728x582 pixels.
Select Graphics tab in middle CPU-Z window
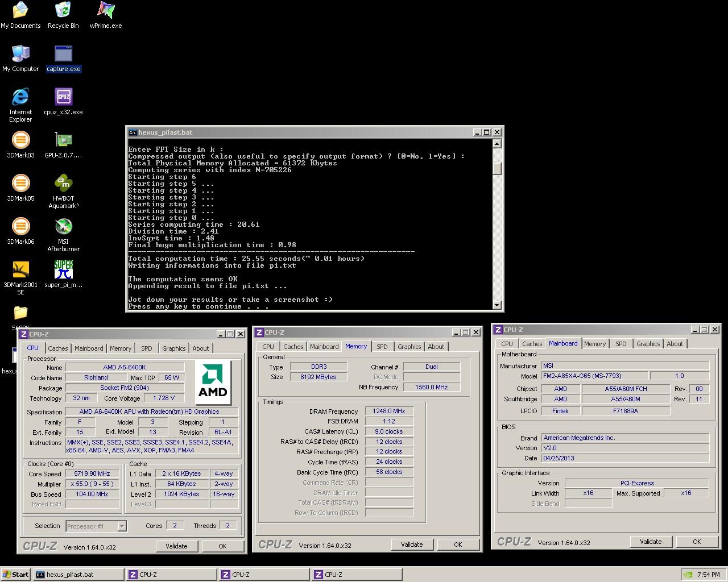[x=409, y=347]
